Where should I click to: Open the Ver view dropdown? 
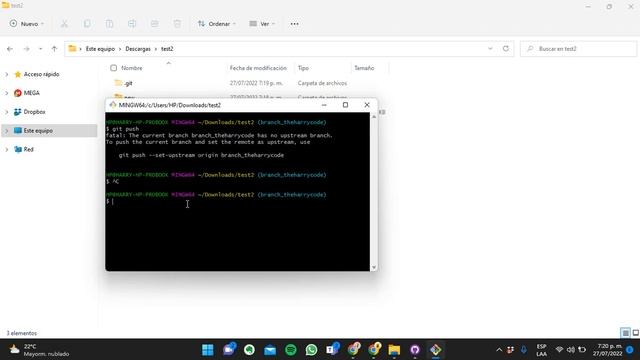262,24
